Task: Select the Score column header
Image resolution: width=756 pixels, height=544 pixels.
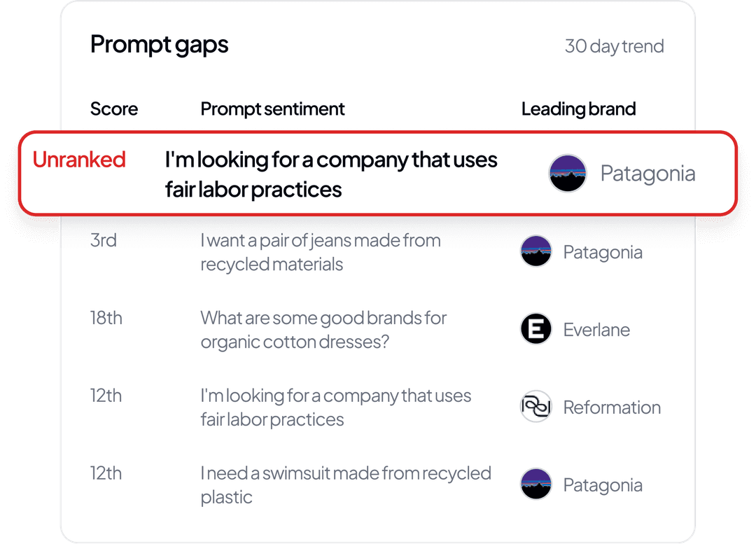Action: coord(114,109)
